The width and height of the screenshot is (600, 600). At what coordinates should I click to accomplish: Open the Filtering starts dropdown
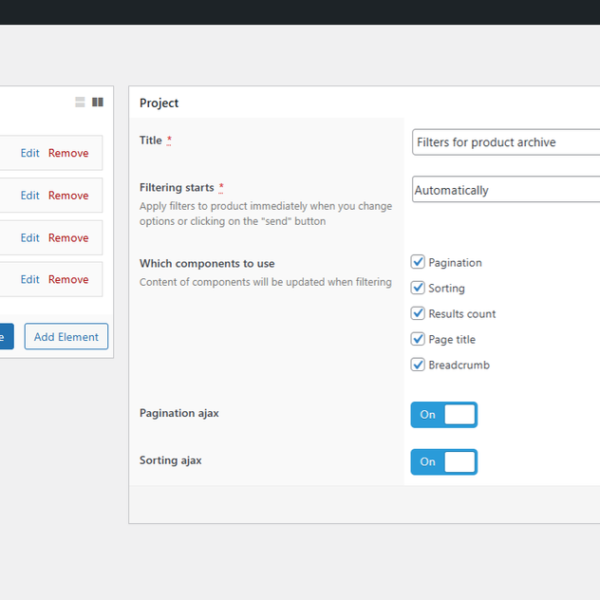tap(506, 190)
